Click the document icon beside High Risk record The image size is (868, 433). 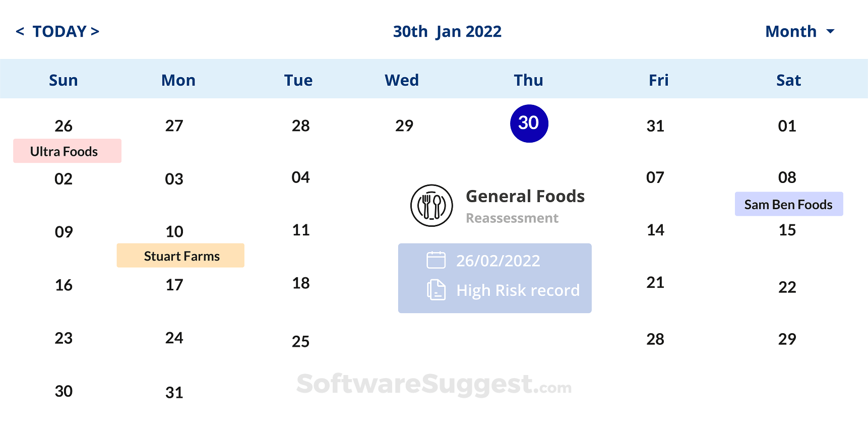click(x=436, y=290)
